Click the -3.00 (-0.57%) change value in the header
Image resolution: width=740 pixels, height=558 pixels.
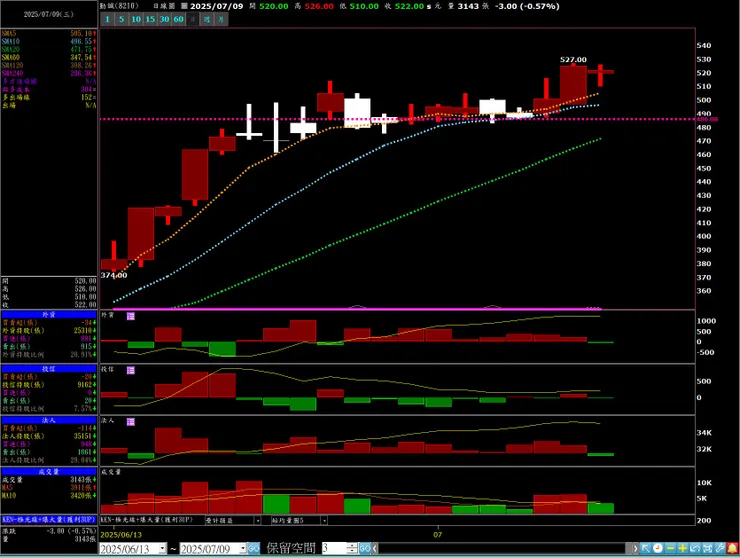coord(527,6)
